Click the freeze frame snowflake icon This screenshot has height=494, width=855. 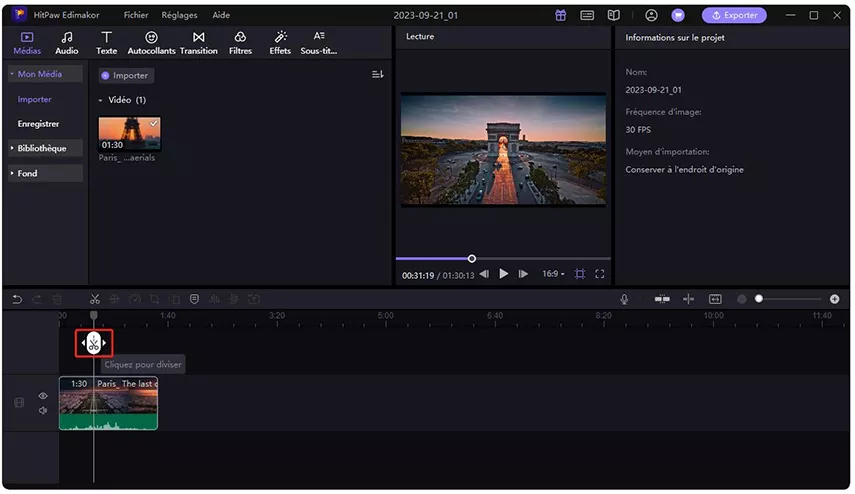point(115,299)
